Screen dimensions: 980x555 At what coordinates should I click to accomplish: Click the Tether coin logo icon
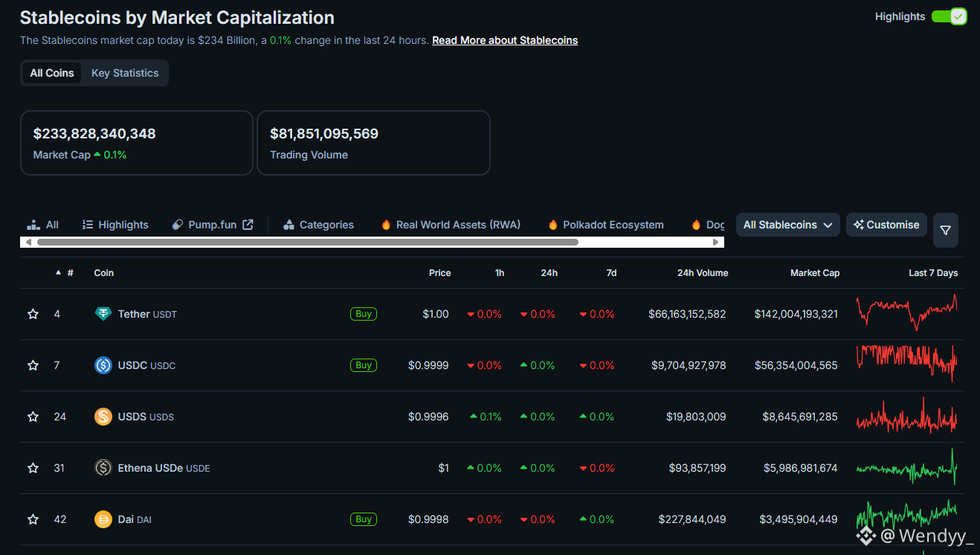click(103, 314)
